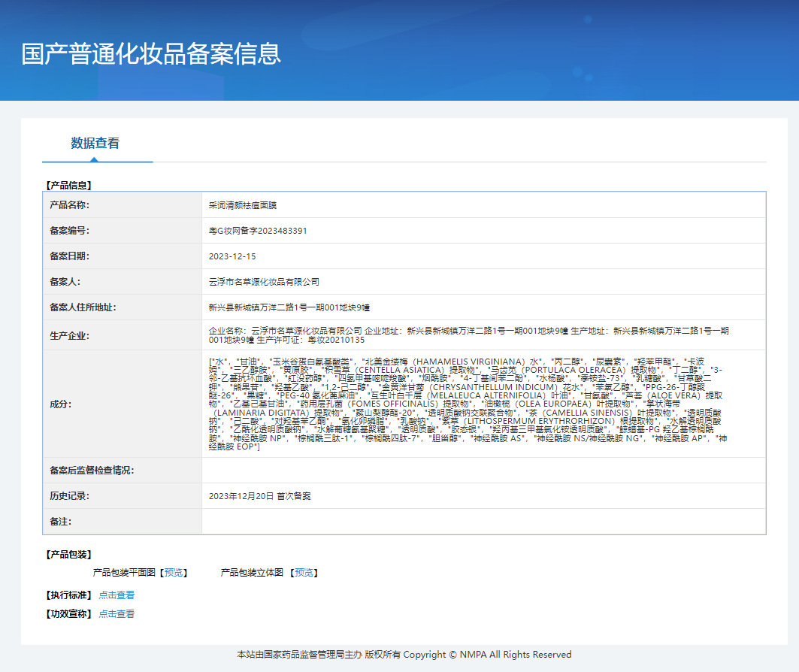Viewport: 799px width, 672px height.
Task: Open 功效宣称 点击查看 link
Action: 117,614
